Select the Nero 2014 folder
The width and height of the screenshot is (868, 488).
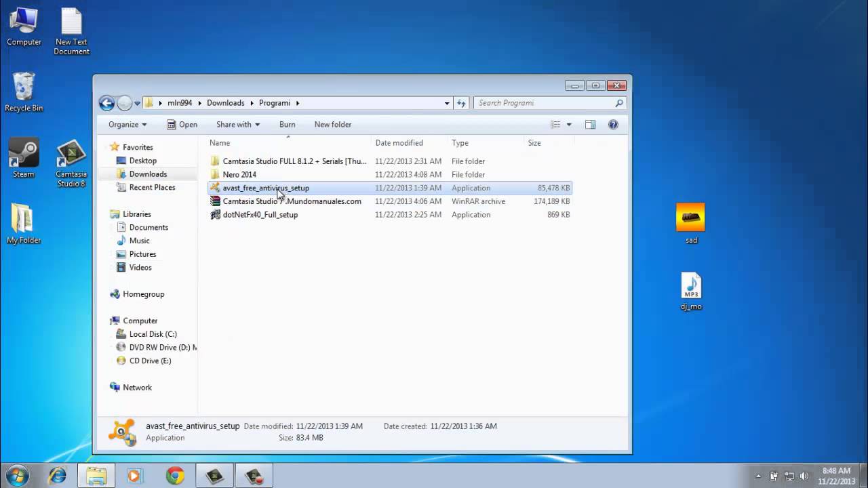390,175
